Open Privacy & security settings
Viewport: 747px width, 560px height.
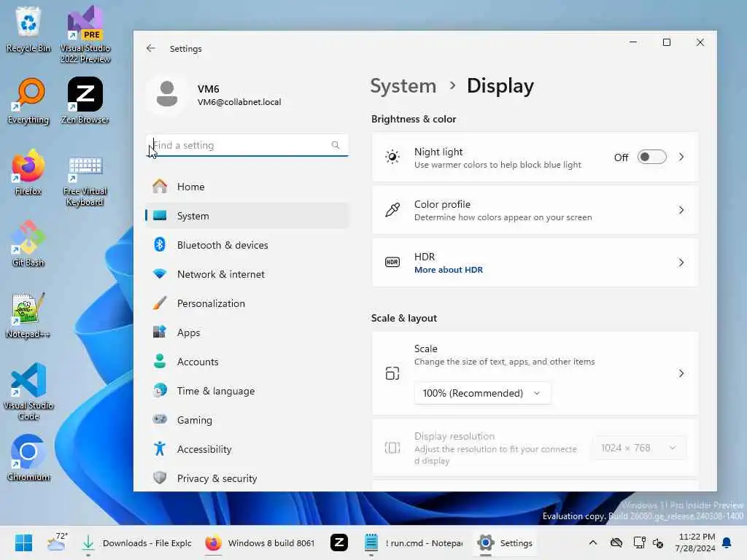(x=247, y=478)
